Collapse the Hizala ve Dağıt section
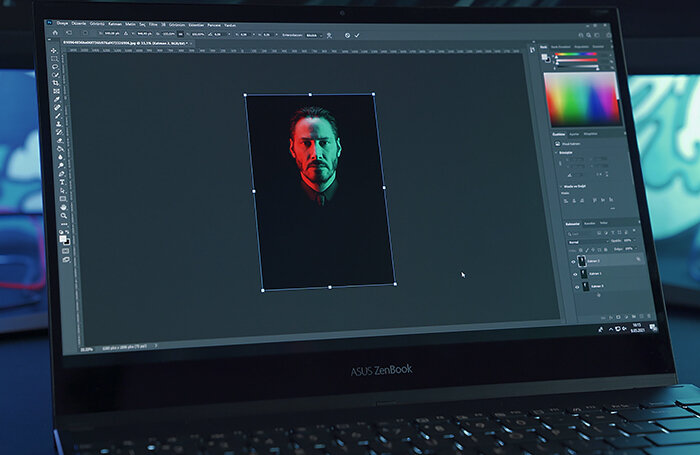This screenshot has height=455, width=700. point(560,186)
